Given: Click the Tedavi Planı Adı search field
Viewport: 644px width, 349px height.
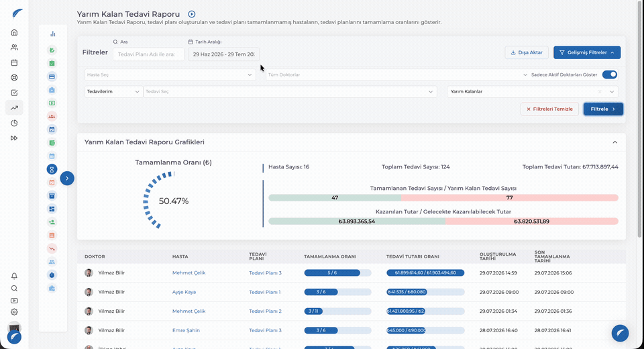Looking at the screenshot, I should click(x=148, y=54).
